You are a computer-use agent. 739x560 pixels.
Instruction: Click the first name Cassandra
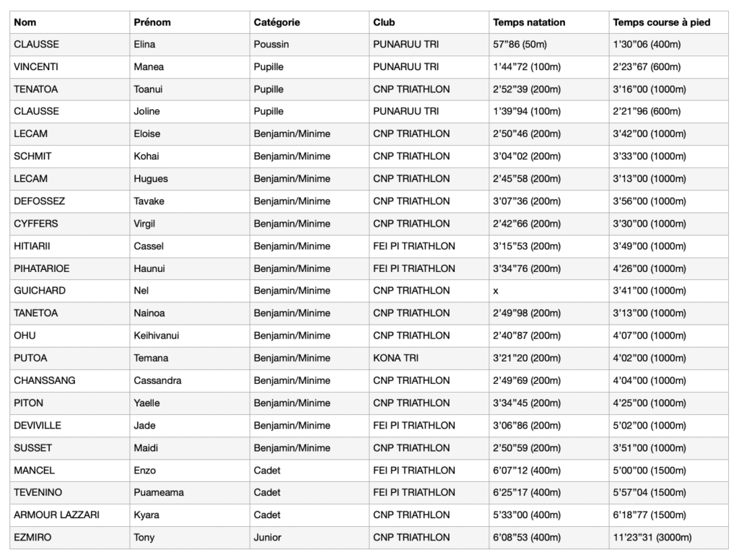[x=157, y=380]
